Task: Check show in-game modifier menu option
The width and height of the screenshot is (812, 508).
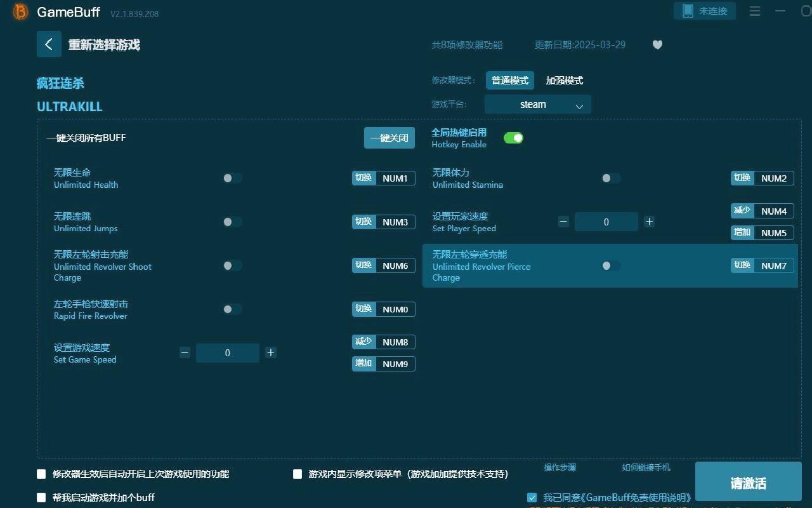Action: coord(298,474)
